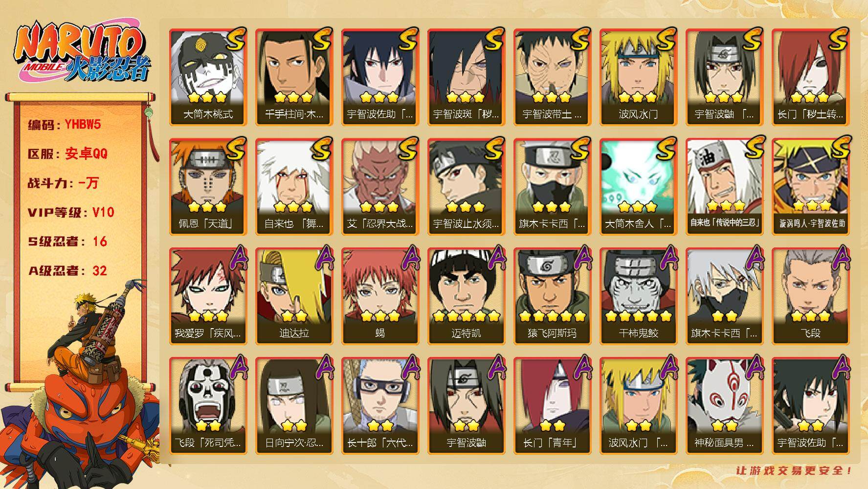This screenshot has width=868, height=489.
Task: Choose the 蝎 ninja card
Action: pos(380,296)
